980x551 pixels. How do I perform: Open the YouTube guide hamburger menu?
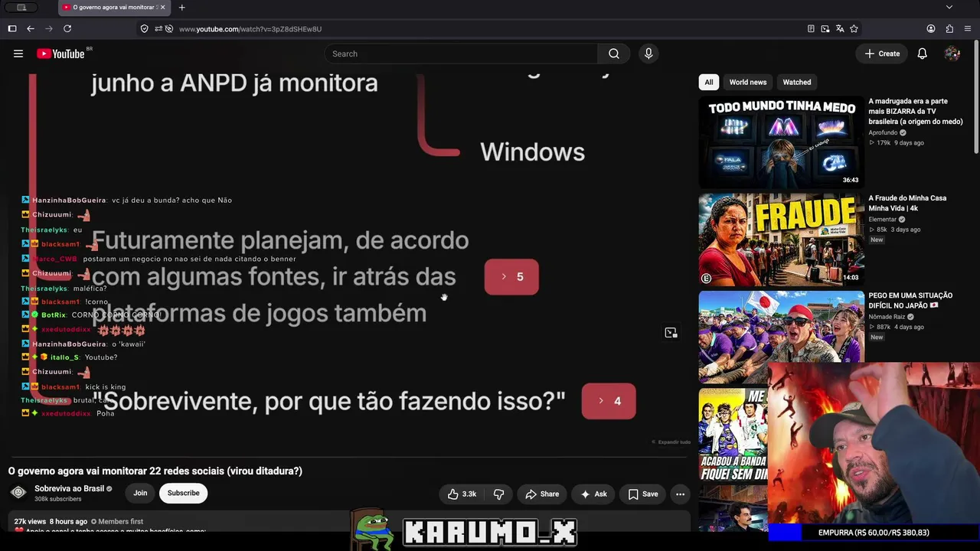(x=18, y=54)
